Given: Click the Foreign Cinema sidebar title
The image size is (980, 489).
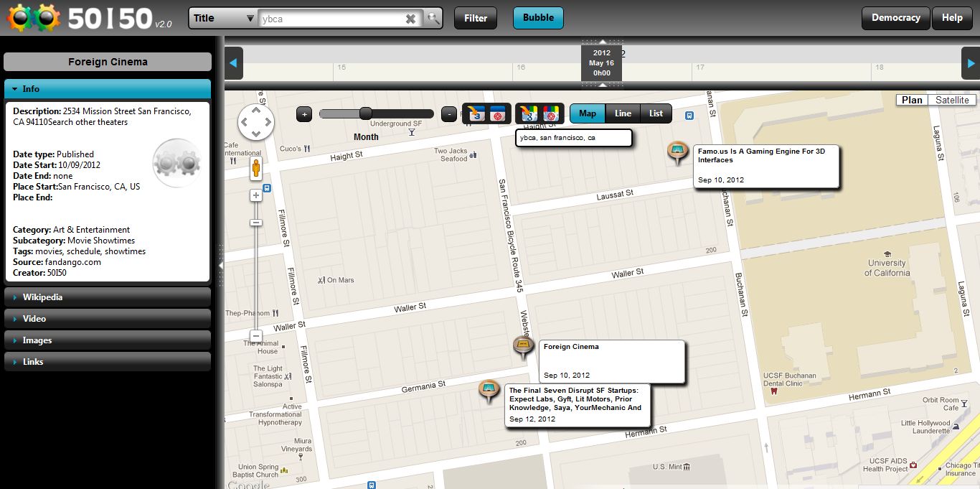Looking at the screenshot, I should click(108, 62).
